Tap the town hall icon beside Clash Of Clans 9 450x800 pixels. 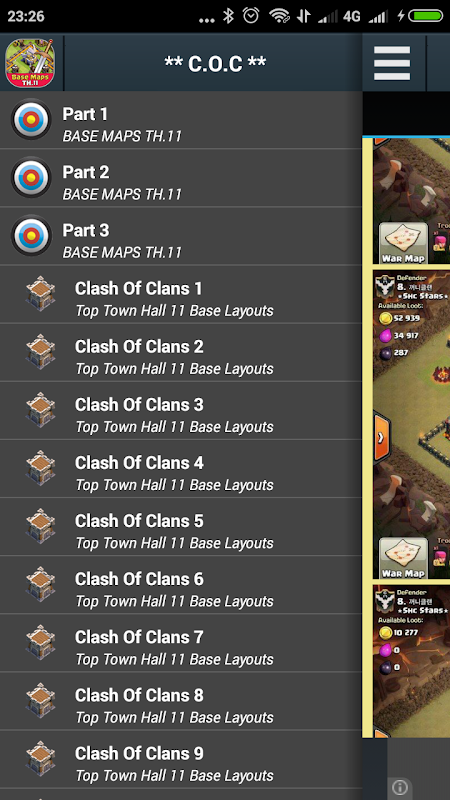point(40,759)
